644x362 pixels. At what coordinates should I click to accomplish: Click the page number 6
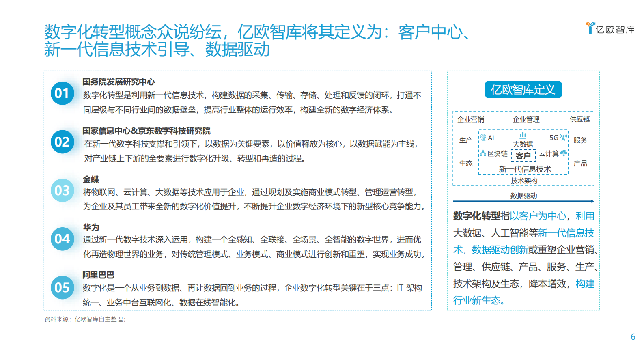coord(633,337)
